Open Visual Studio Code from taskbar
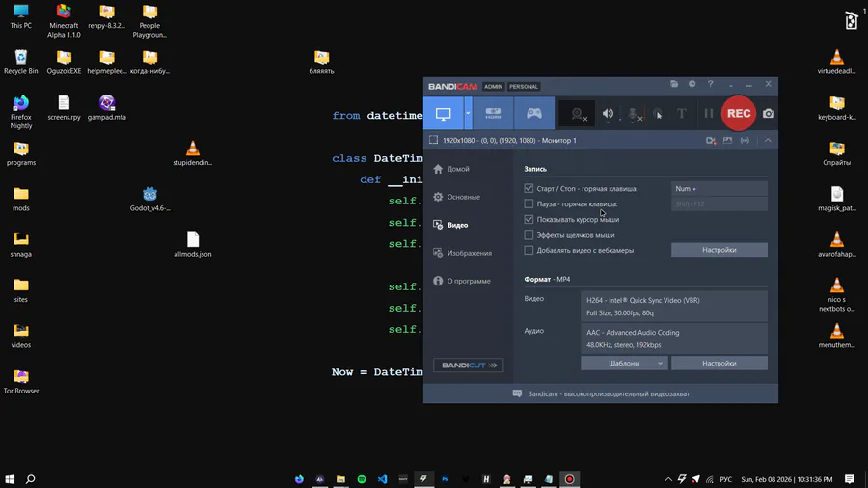Screen dimensions: 868x488 383,479
